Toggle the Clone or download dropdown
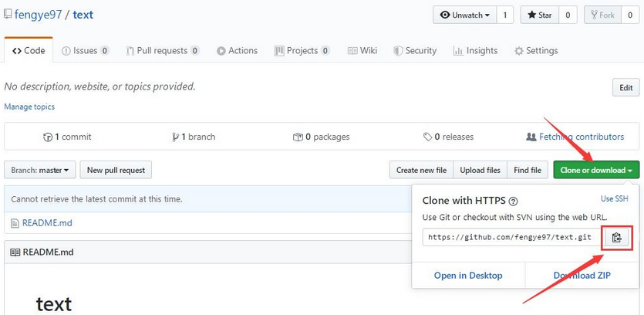 pyautogui.click(x=596, y=170)
